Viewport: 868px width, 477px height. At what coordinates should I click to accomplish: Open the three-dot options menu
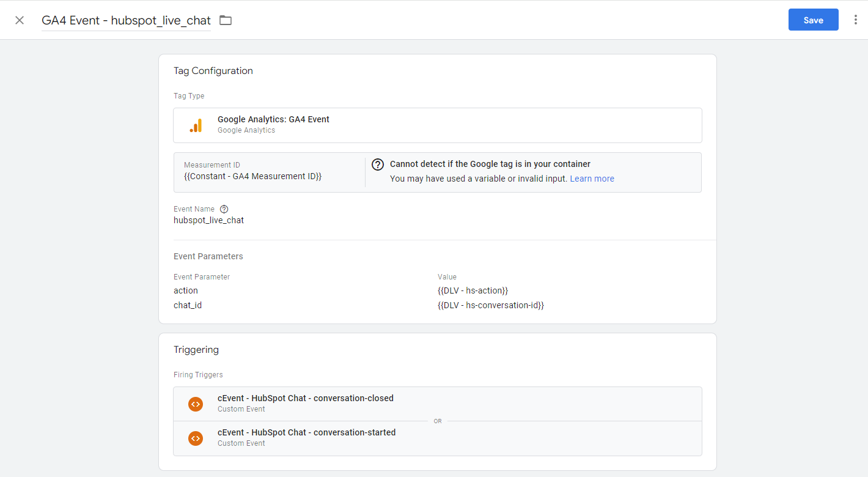(x=856, y=19)
